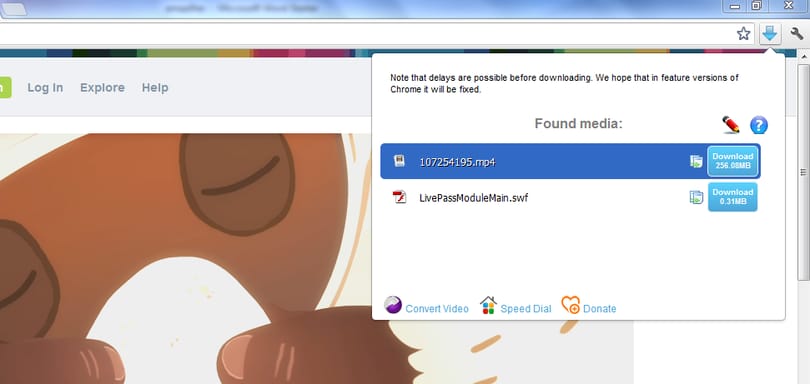Click the copy-link icon next to 107254195.mp4
This screenshot has width=810, height=384.
[x=696, y=161]
